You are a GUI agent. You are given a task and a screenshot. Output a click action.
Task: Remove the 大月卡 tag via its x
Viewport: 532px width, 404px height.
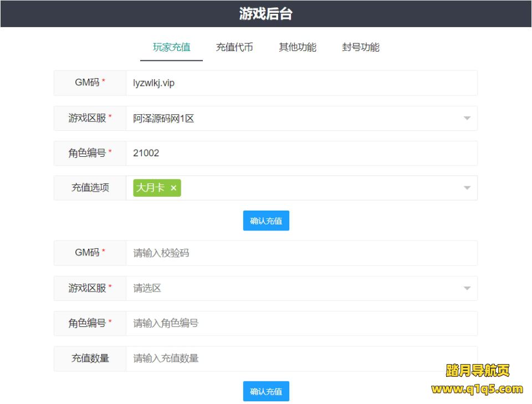click(x=173, y=188)
